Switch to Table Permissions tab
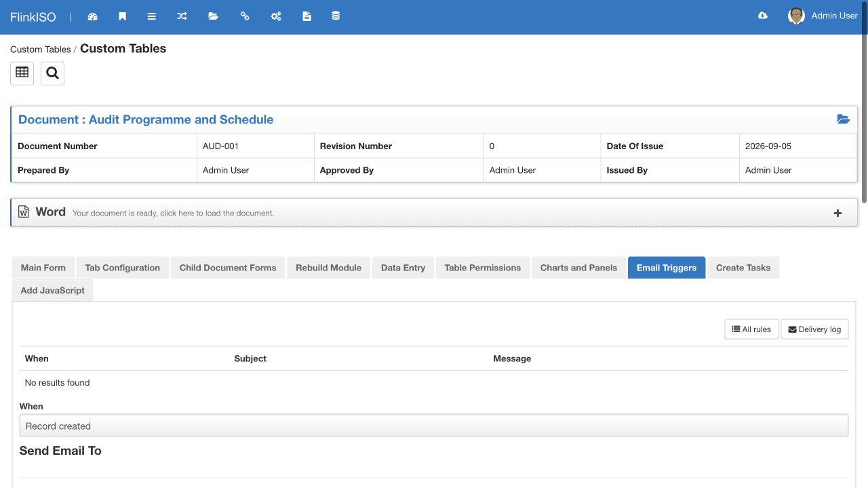868x488 pixels. pyautogui.click(x=483, y=268)
